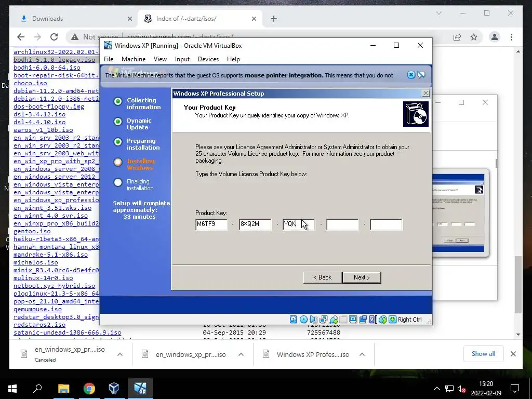Screen dimensions: 532x399
Task: Click the hard disk activity icon in VirtualBox status bar
Action: pos(293,320)
